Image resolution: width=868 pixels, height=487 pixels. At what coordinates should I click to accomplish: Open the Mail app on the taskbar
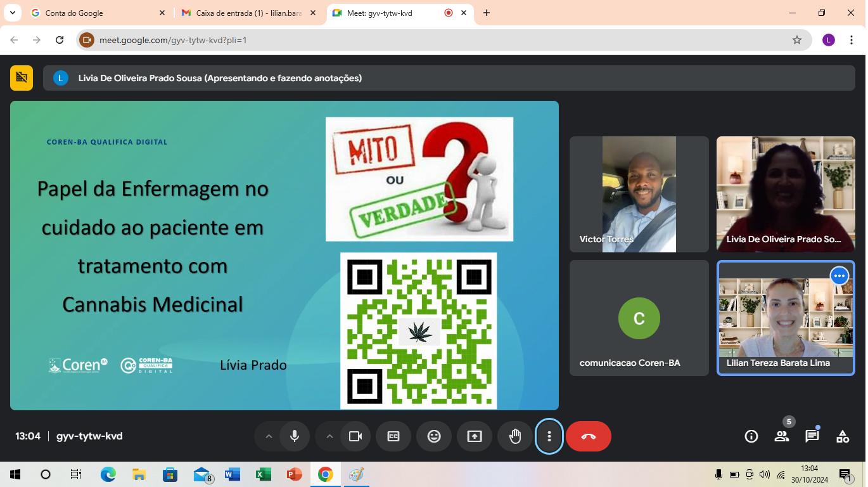pyautogui.click(x=202, y=474)
